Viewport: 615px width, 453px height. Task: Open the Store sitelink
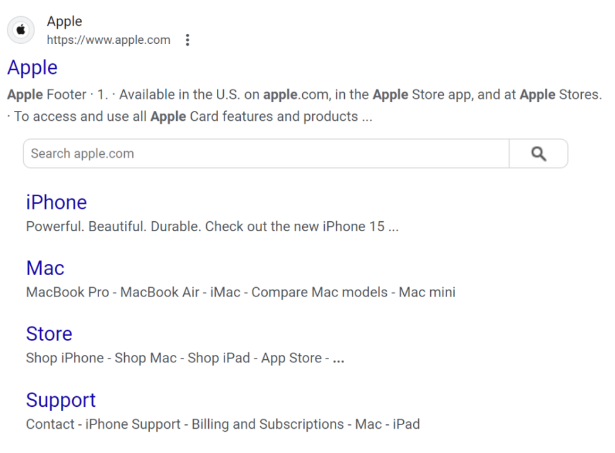tap(49, 334)
